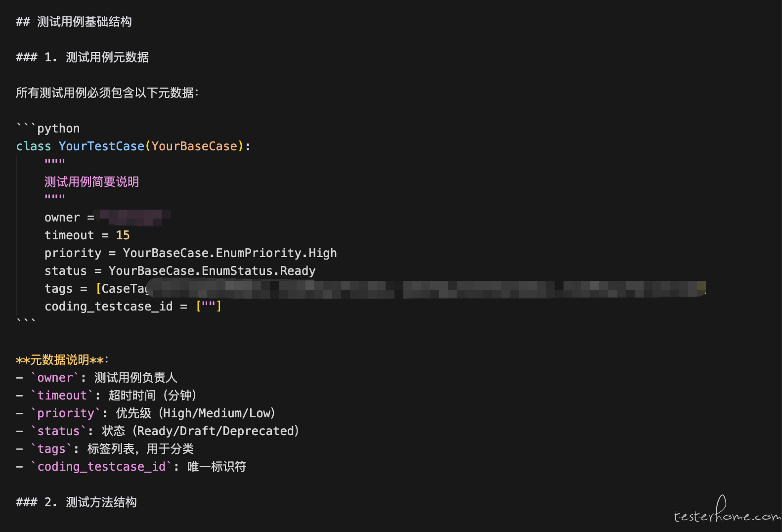782x532 pixels.
Task: Click YourBaseCase.EnumStatus.Ready in the status line
Action: (212, 271)
